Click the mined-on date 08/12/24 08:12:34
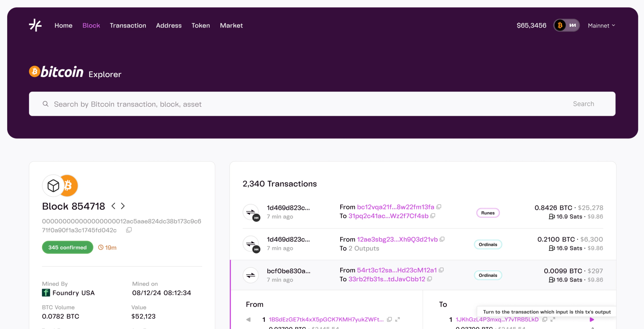The image size is (644, 329). [x=162, y=293]
